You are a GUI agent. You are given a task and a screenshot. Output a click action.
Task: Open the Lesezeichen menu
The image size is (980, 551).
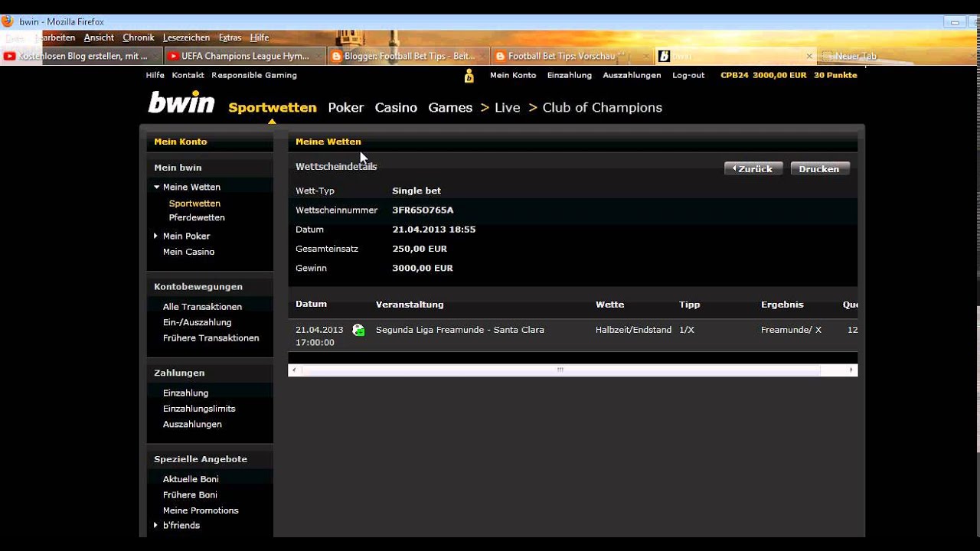[186, 37]
